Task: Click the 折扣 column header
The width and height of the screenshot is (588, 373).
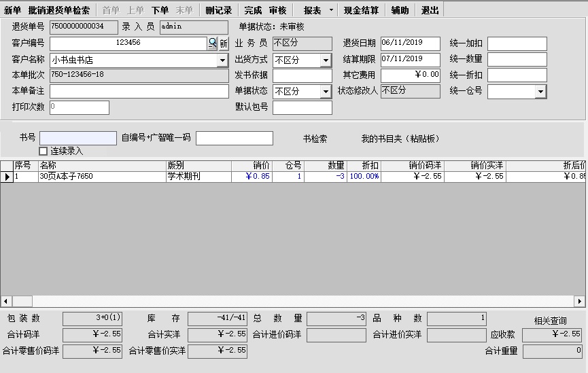Action: [364, 165]
